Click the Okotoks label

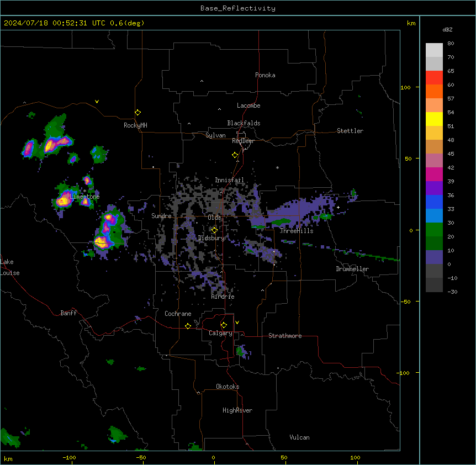coord(228,387)
